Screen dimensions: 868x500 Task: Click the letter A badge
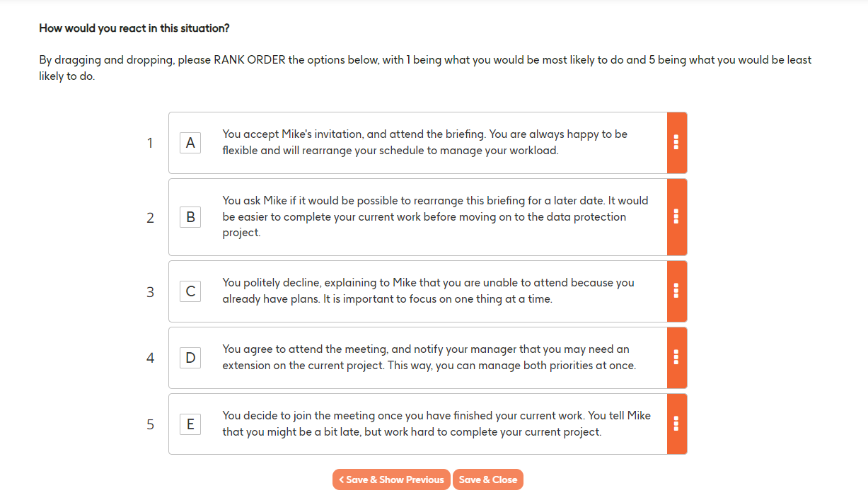tap(190, 143)
